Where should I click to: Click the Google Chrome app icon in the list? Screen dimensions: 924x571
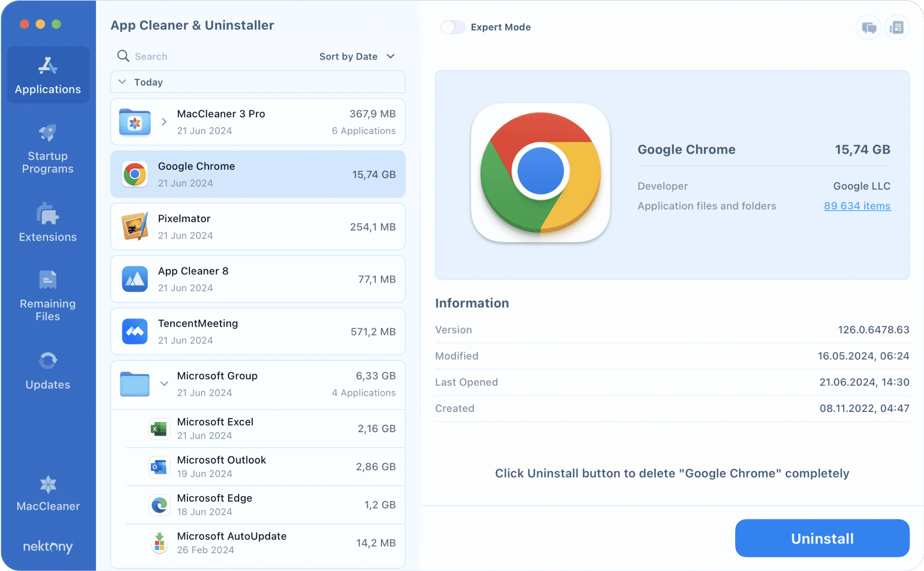click(x=134, y=174)
